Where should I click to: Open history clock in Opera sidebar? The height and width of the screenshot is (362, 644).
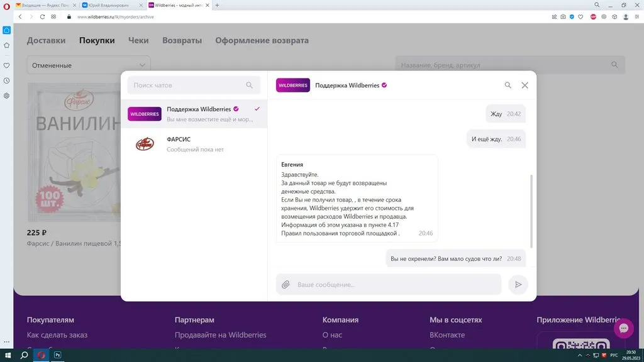click(x=6, y=80)
